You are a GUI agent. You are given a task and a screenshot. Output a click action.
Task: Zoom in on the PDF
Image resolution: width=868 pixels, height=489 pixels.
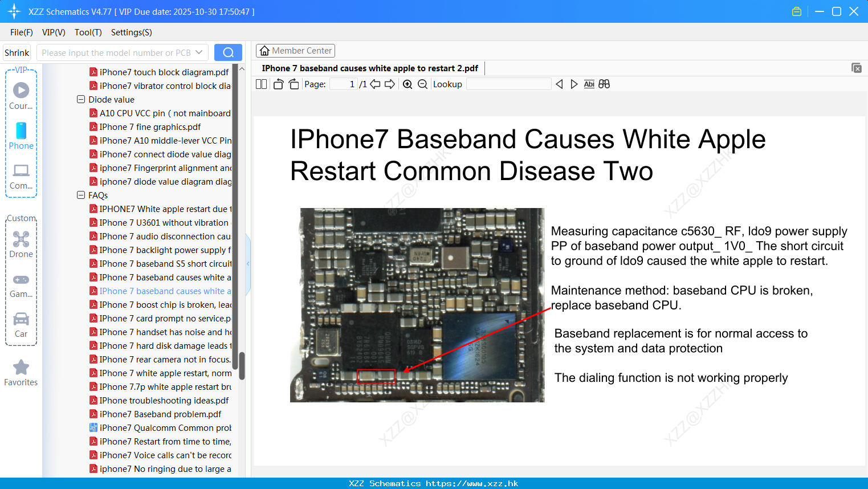coord(407,84)
